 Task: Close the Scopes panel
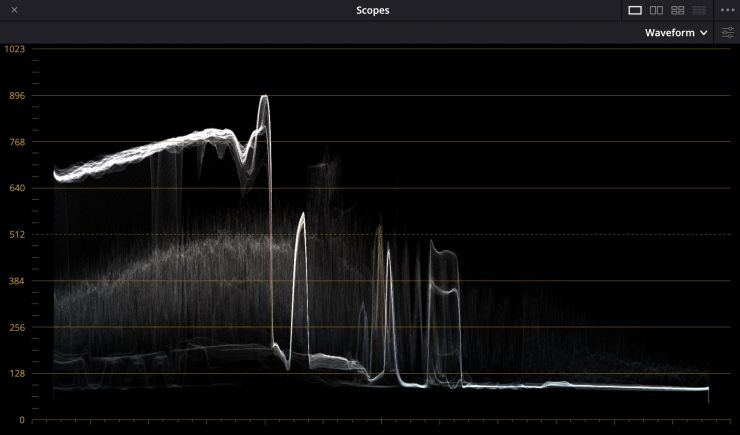[14, 10]
